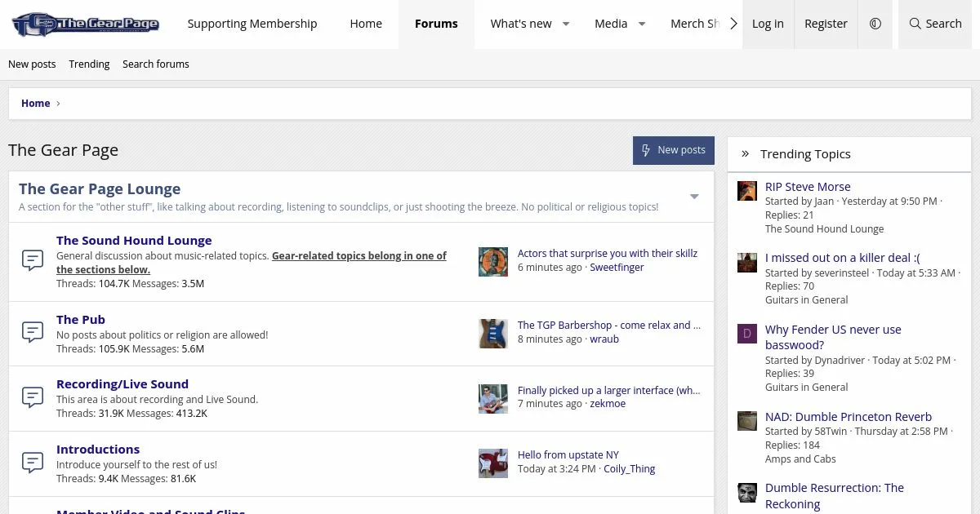Click the Log in button
The width and height of the screenshot is (980, 514).
tap(768, 24)
